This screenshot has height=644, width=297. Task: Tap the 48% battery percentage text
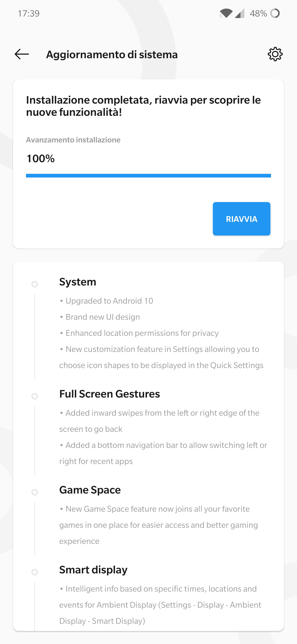click(258, 13)
